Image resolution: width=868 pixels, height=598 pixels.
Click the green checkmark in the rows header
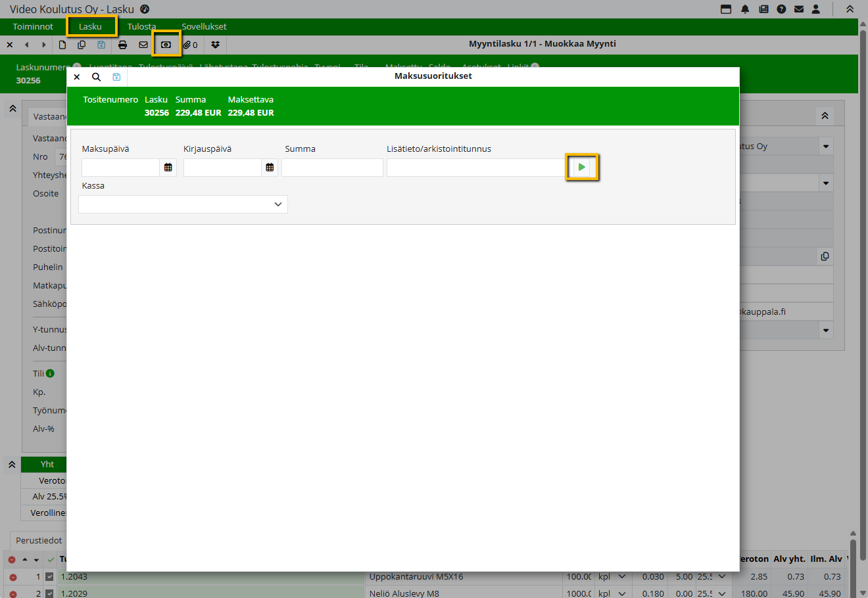click(51, 559)
